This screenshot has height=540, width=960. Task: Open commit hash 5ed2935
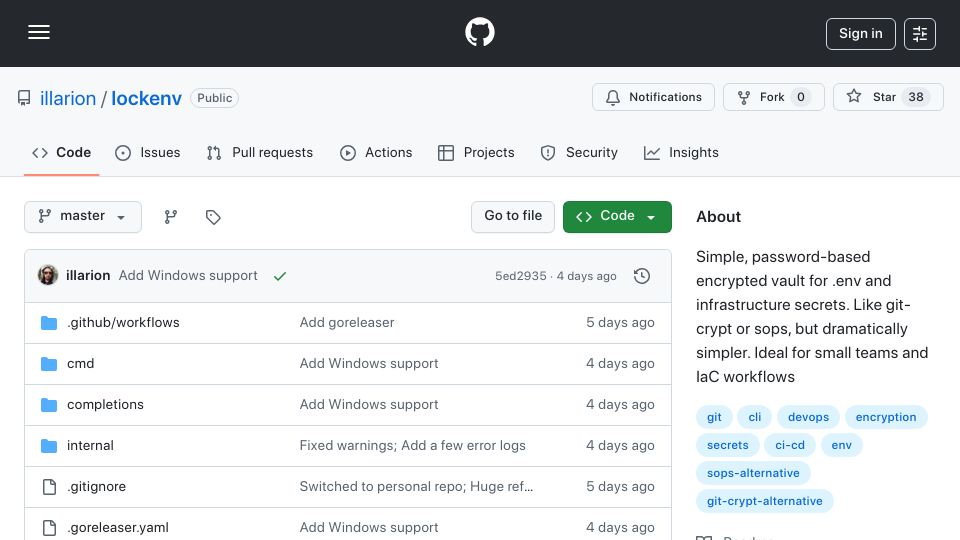520,276
